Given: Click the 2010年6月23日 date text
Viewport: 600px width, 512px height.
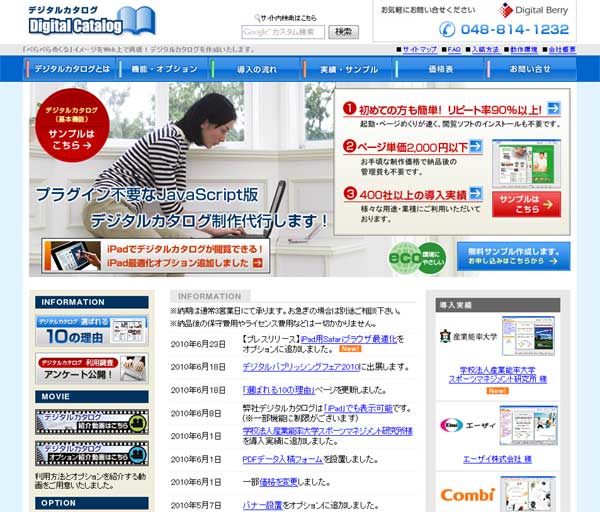Looking at the screenshot, I should pos(198,344).
